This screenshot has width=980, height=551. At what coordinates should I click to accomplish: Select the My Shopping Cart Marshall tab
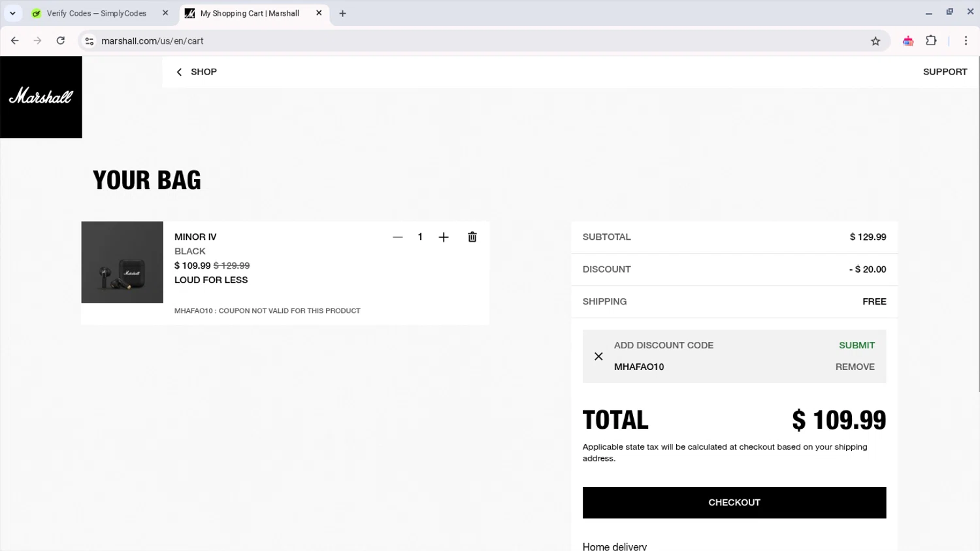click(x=250, y=13)
